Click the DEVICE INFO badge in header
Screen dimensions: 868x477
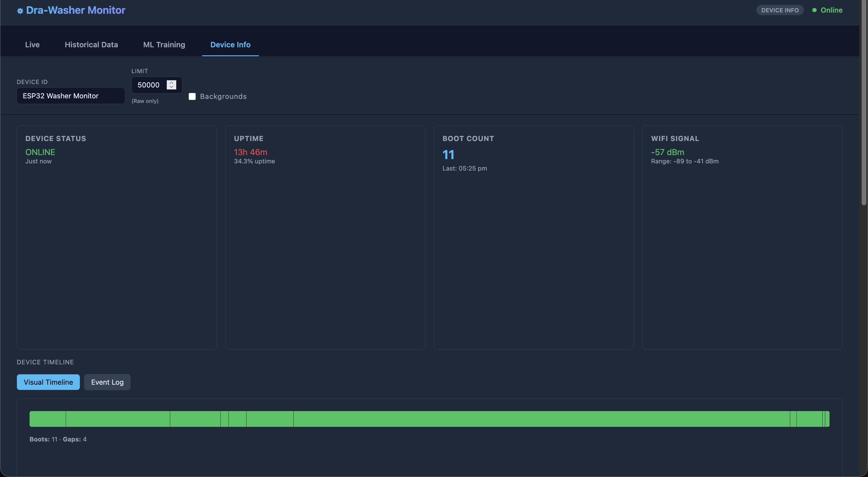coord(780,10)
